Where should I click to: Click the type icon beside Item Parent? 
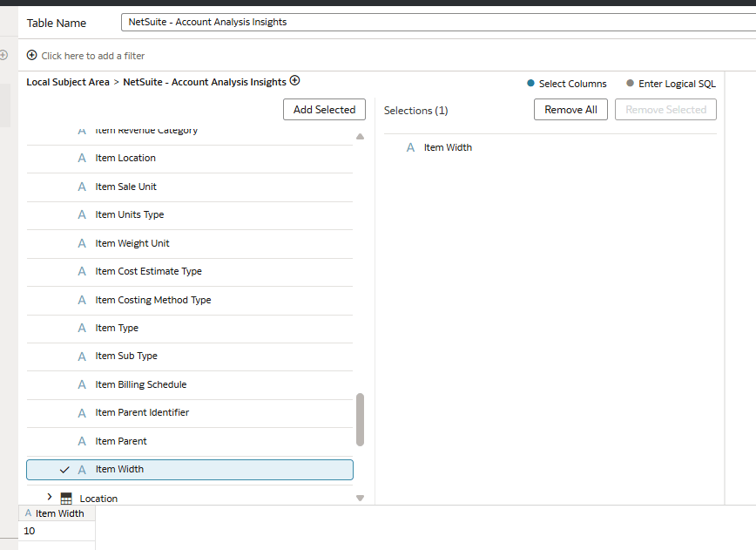pyautogui.click(x=82, y=441)
